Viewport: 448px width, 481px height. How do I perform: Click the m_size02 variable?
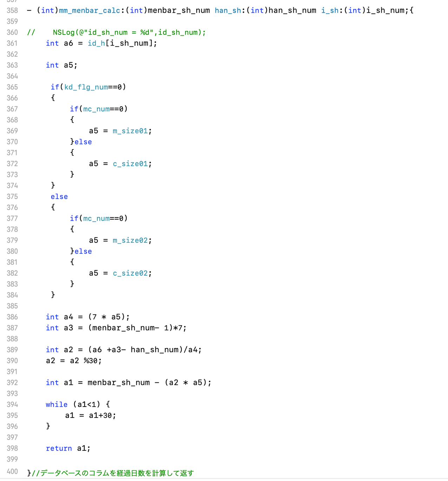[130, 240]
